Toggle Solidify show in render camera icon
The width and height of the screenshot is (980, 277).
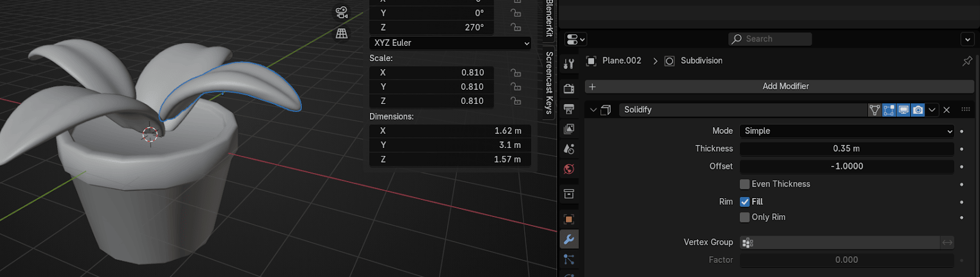point(918,110)
